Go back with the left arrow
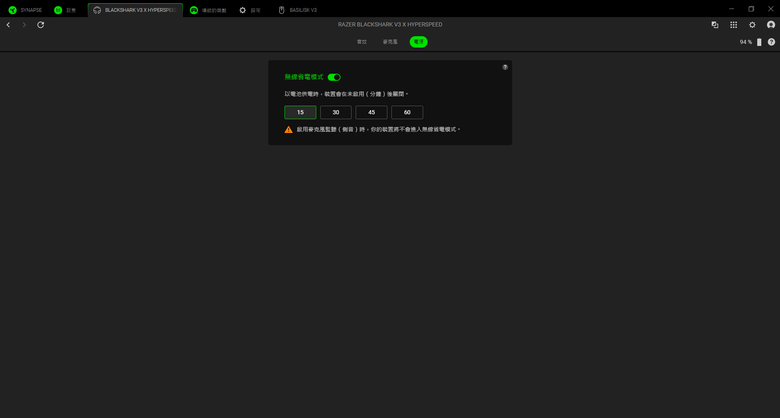The width and height of the screenshot is (780, 418). 8,24
